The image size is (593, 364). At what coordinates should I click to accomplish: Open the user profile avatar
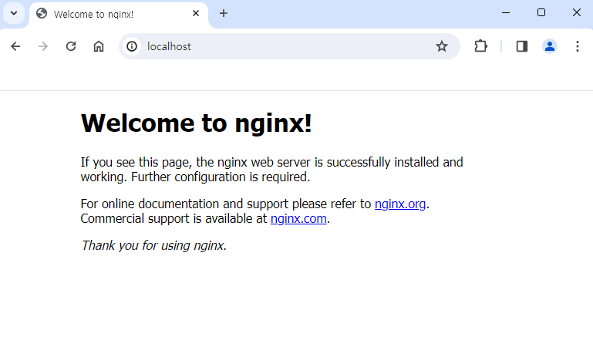[x=550, y=46]
